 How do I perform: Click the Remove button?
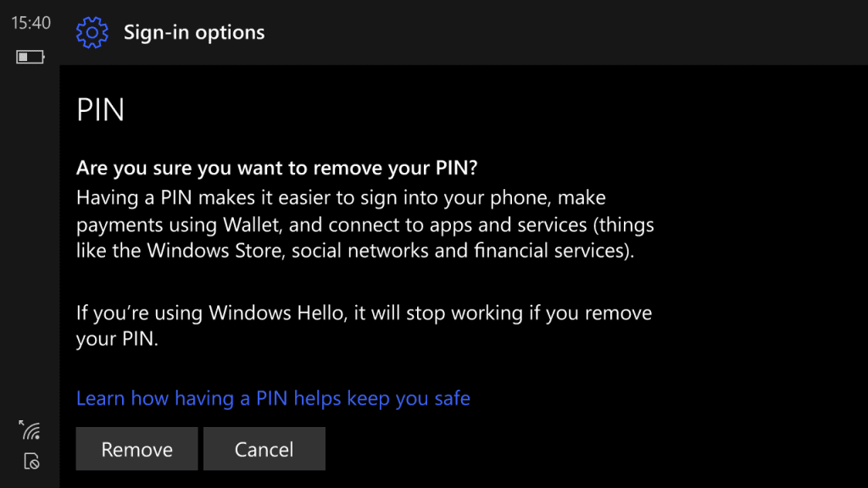[136, 449]
